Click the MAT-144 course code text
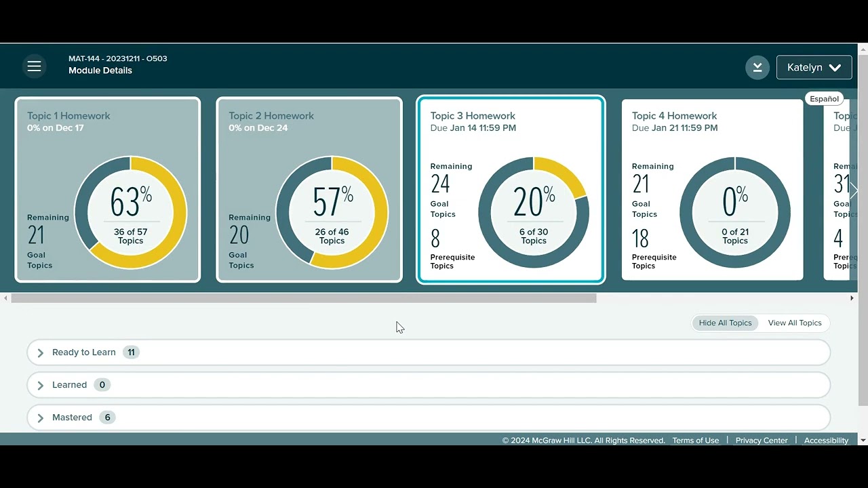The height and width of the screenshot is (488, 868). click(118, 58)
